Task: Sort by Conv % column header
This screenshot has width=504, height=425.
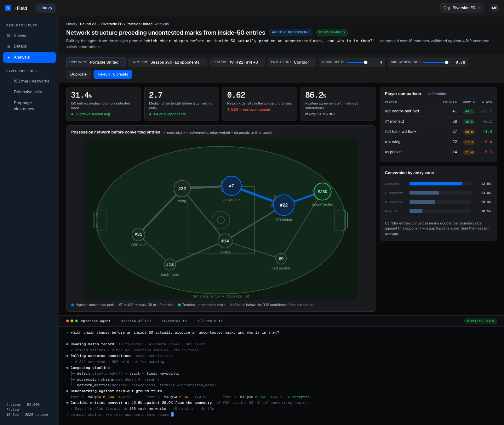Action: (x=469, y=102)
